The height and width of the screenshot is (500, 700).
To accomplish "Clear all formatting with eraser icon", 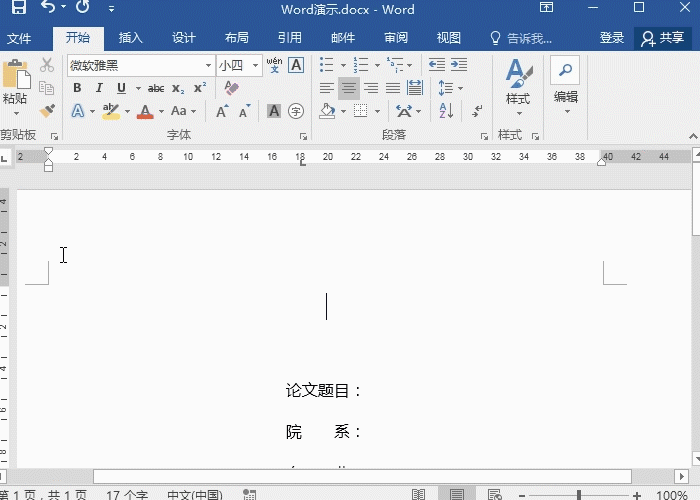I will pos(231,88).
